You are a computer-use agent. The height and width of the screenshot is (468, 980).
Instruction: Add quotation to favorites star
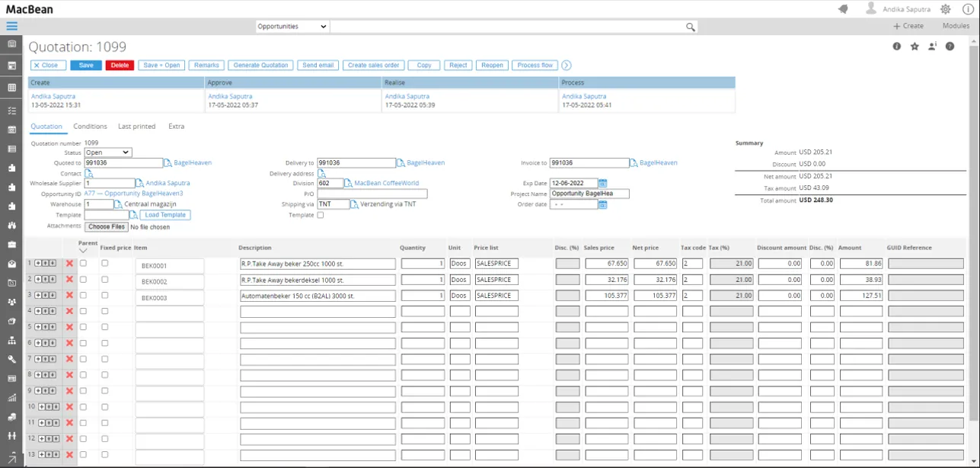click(915, 46)
